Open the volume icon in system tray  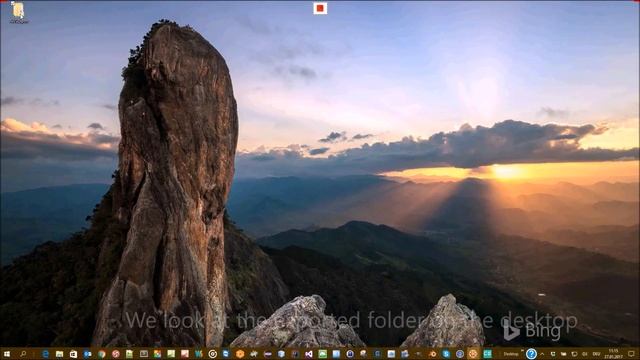click(584, 354)
